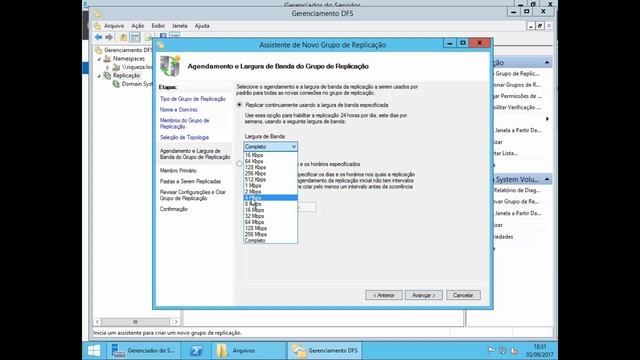Choose 32 Mbps from bandwidth list
The width and height of the screenshot is (640, 360).
coord(271,216)
